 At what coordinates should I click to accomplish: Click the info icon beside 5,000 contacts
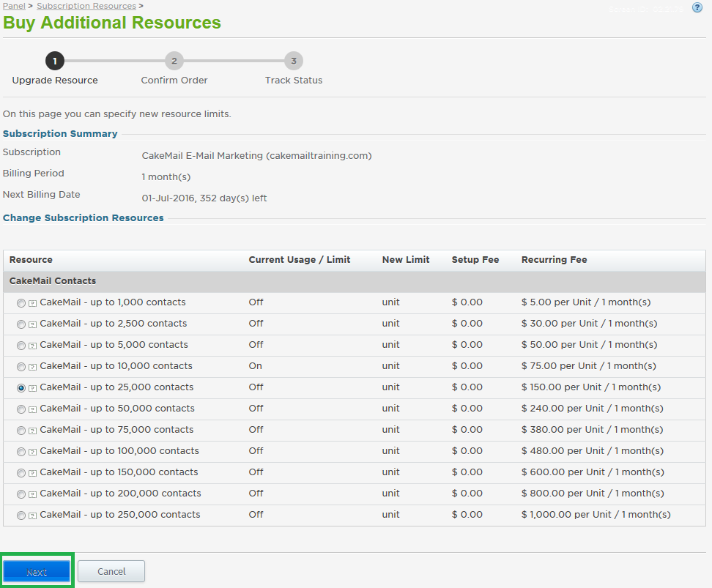(x=33, y=346)
